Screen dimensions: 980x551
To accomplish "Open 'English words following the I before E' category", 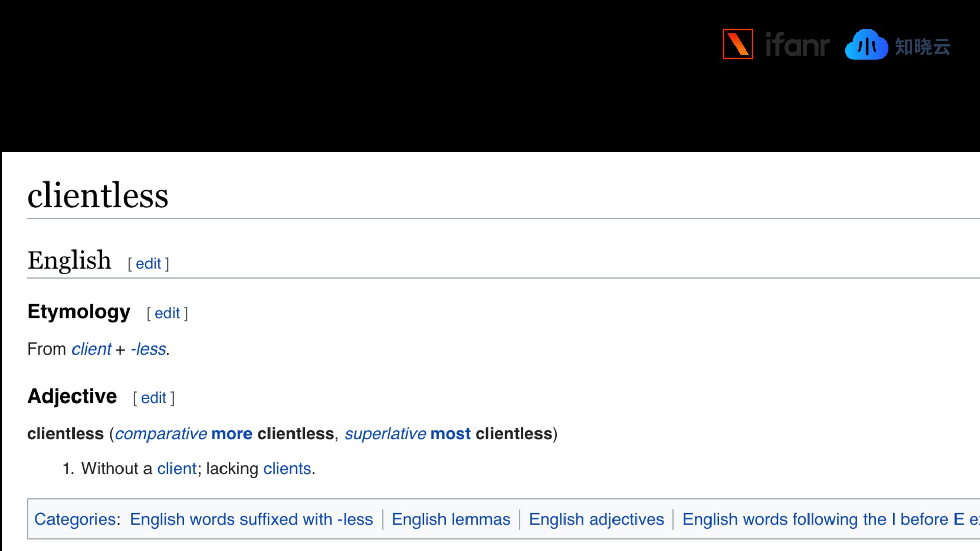I will pos(831,519).
